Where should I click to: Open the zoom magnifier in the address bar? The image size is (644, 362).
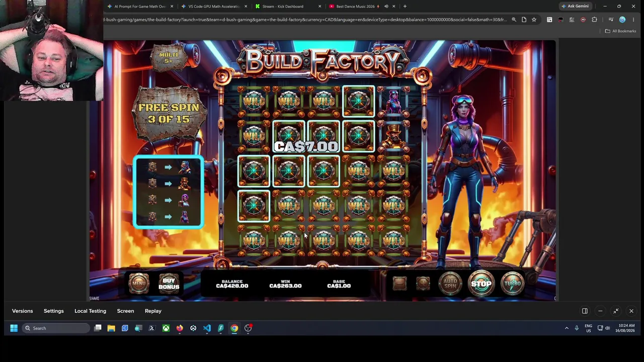click(514, 20)
